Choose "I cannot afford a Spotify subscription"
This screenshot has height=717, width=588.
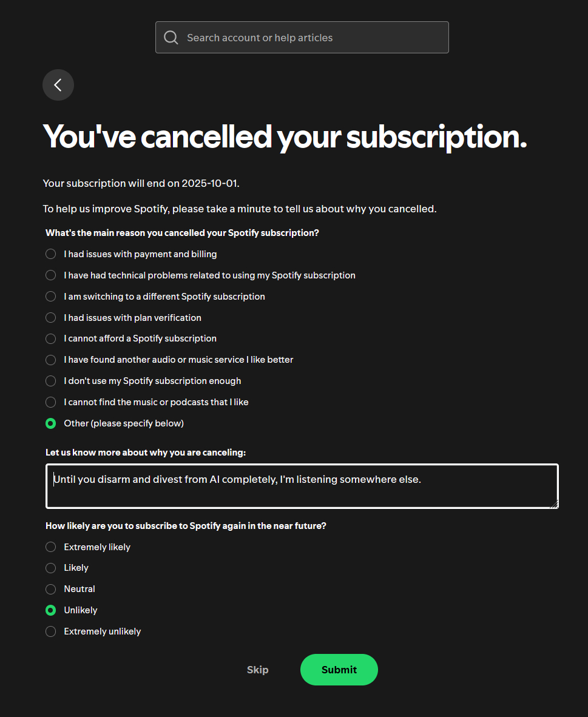tap(51, 338)
